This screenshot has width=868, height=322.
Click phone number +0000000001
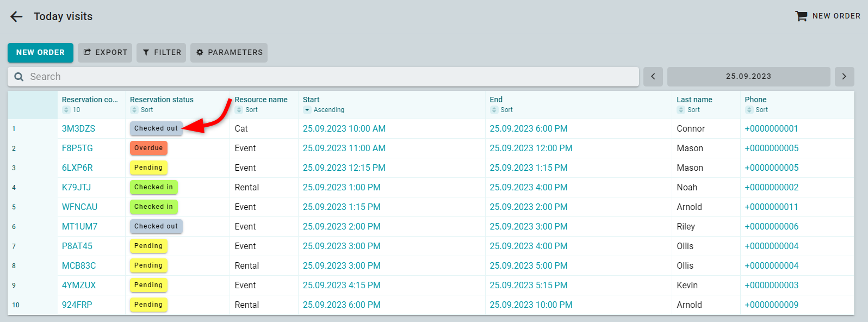tap(772, 129)
